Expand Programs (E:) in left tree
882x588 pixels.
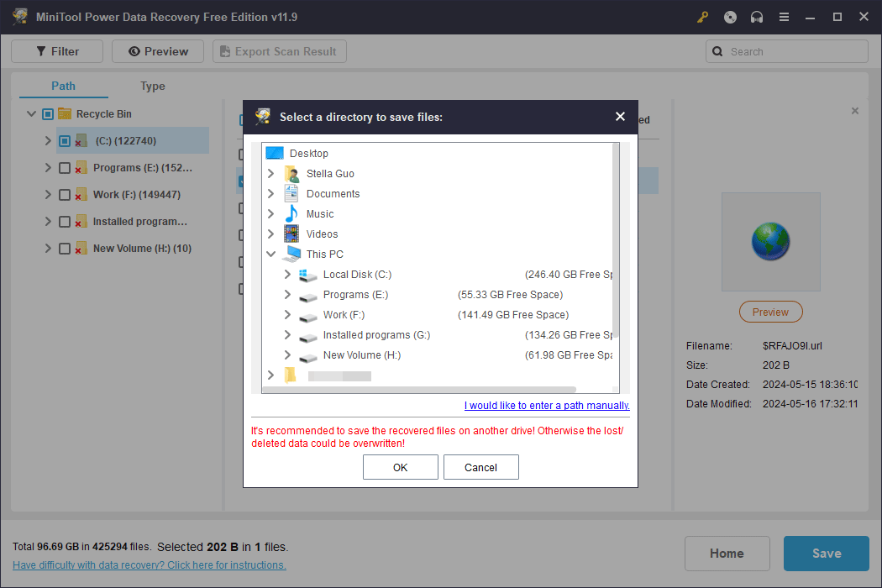click(48, 168)
